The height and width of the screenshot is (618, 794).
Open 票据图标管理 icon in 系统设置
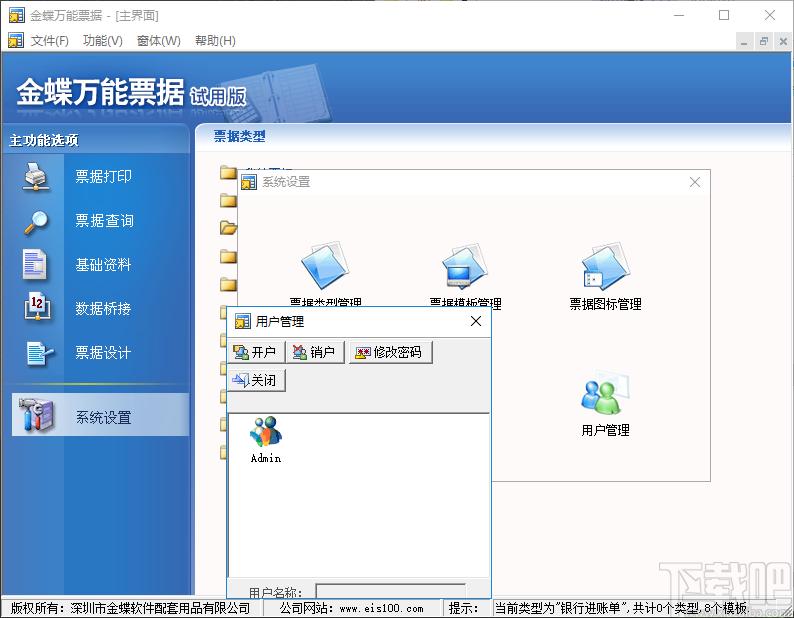point(605,267)
